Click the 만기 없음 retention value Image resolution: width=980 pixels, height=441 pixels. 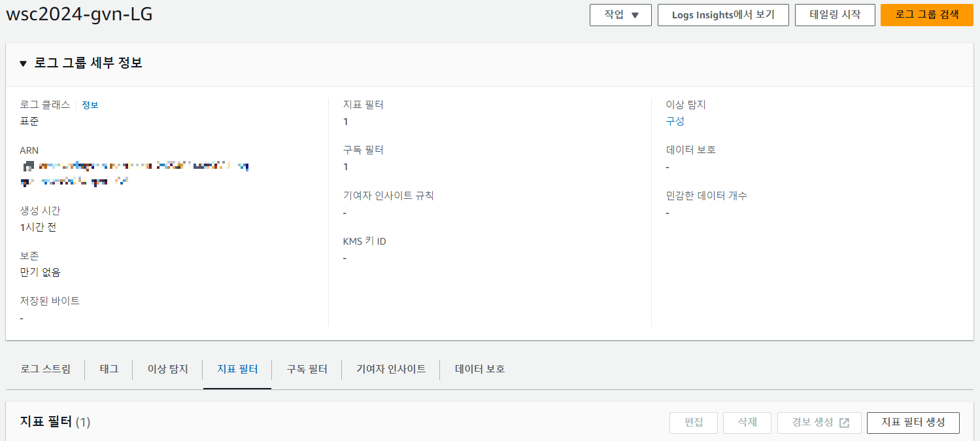point(41,272)
